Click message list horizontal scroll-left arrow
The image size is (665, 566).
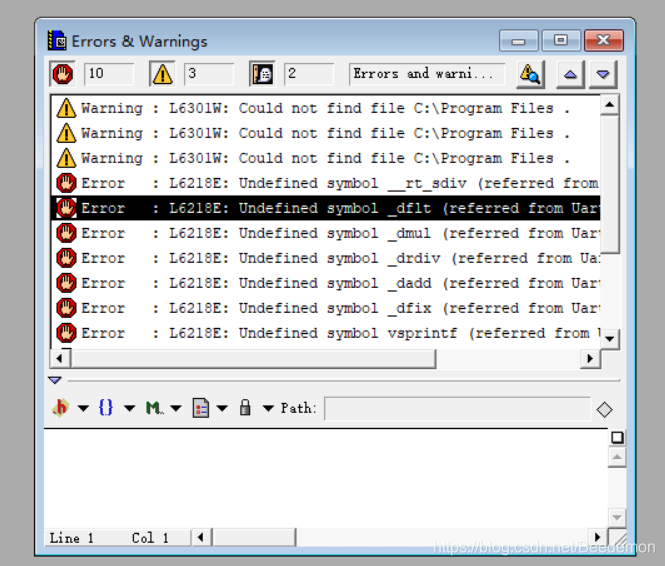pyautogui.click(x=60, y=359)
